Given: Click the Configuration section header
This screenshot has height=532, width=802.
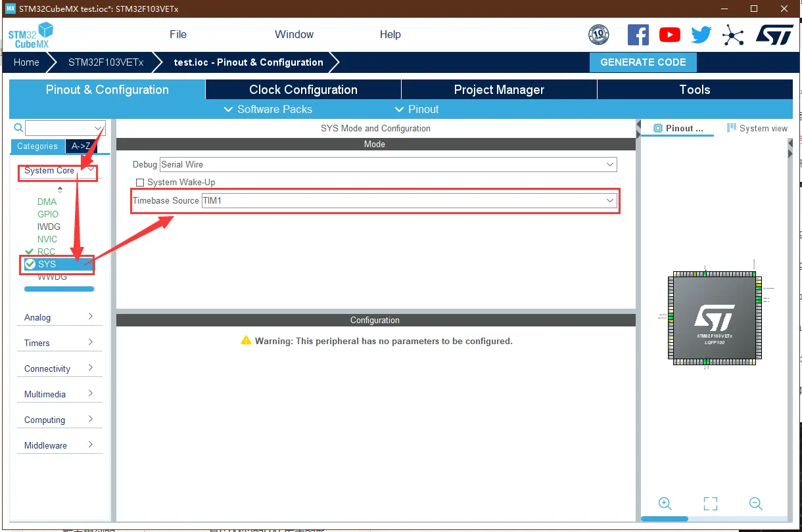Looking at the screenshot, I should pos(375,320).
